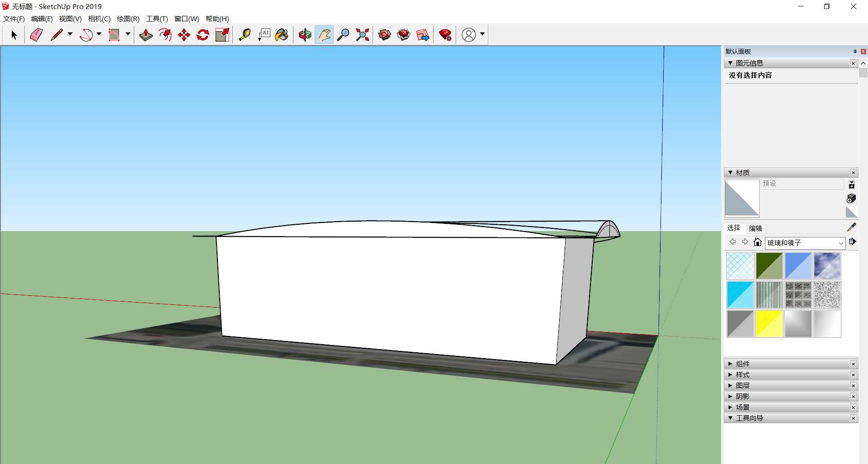The width and height of the screenshot is (868, 464).
Task: Choose the Zoom magnifier tool
Action: tap(343, 35)
